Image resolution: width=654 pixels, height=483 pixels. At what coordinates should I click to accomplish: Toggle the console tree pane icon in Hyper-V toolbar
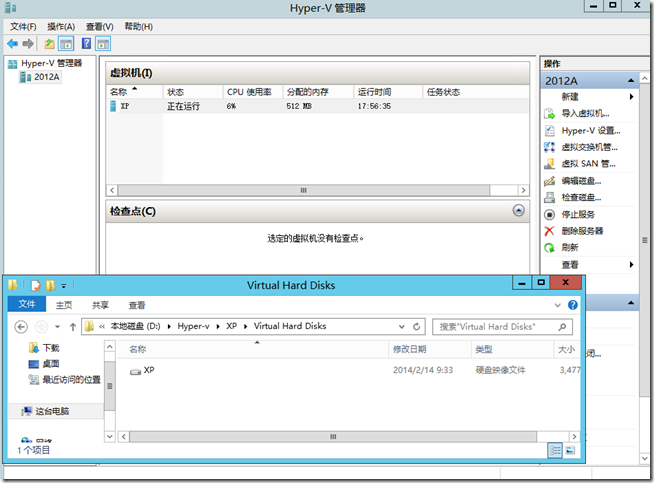click(66, 43)
